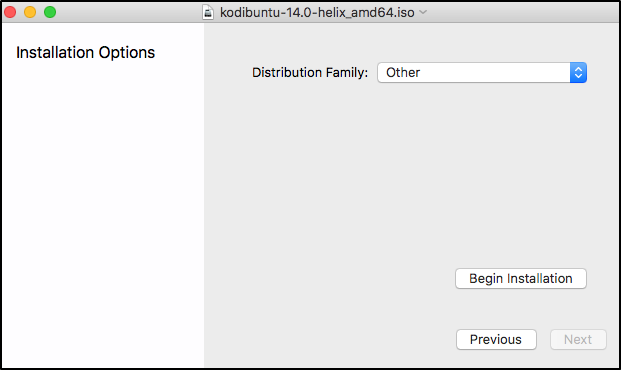Select the 'Other' value in the popup
The image size is (621, 370).
tap(403, 72)
